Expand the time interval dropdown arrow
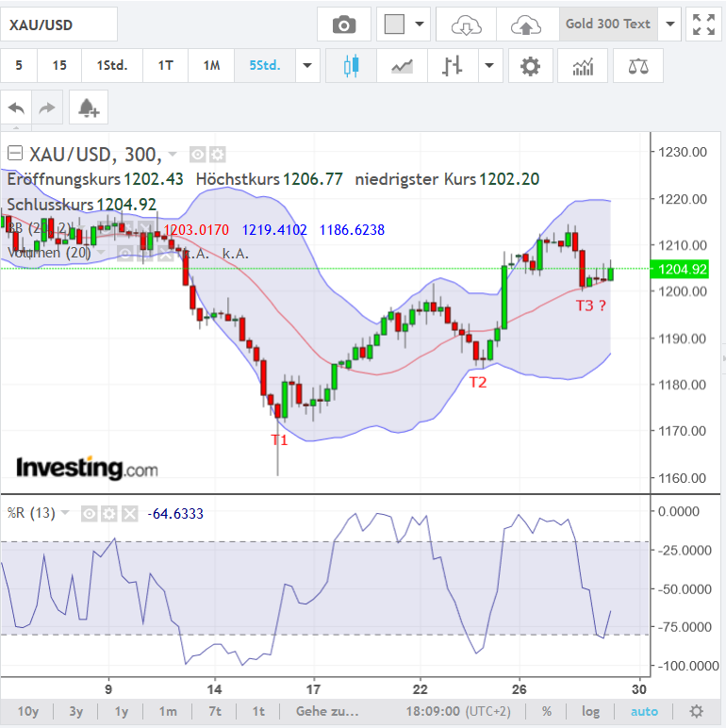Image resolution: width=726 pixels, height=728 pixels. point(306,66)
